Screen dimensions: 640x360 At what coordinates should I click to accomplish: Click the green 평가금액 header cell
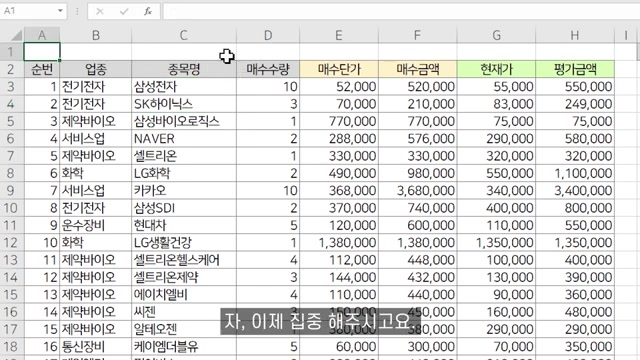point(575,69)
